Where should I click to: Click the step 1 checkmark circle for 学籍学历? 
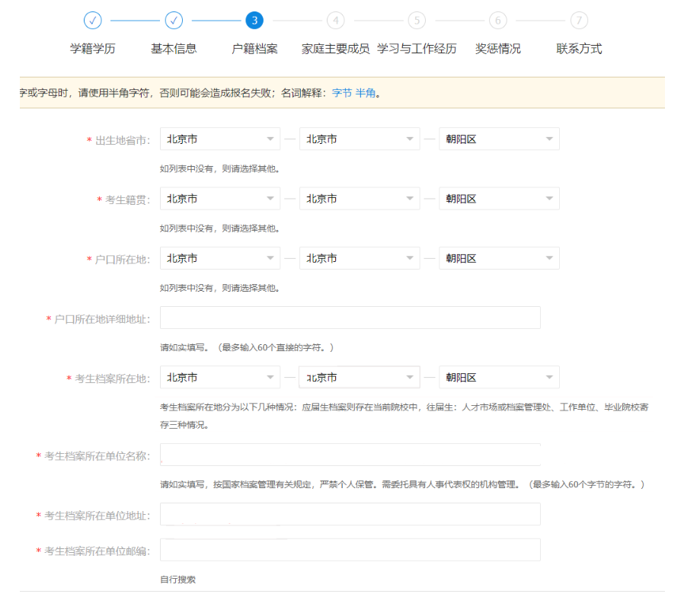93,21
